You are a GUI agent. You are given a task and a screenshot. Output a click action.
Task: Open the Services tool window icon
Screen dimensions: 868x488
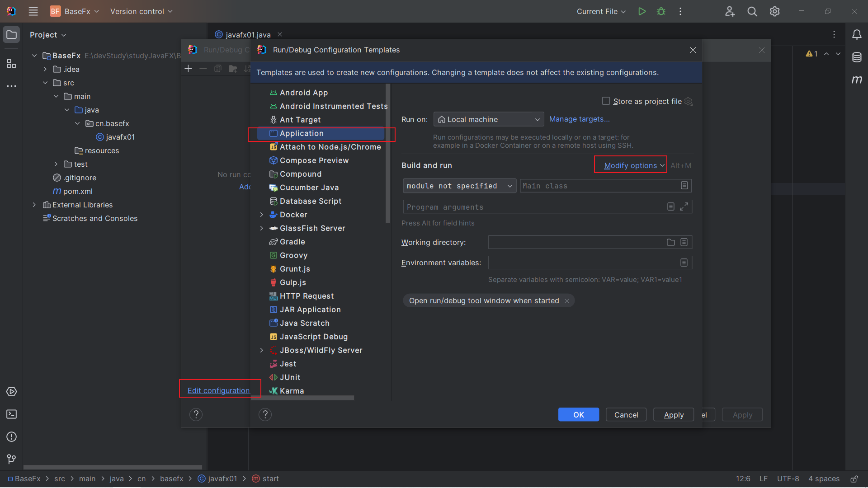click(12, 392)
